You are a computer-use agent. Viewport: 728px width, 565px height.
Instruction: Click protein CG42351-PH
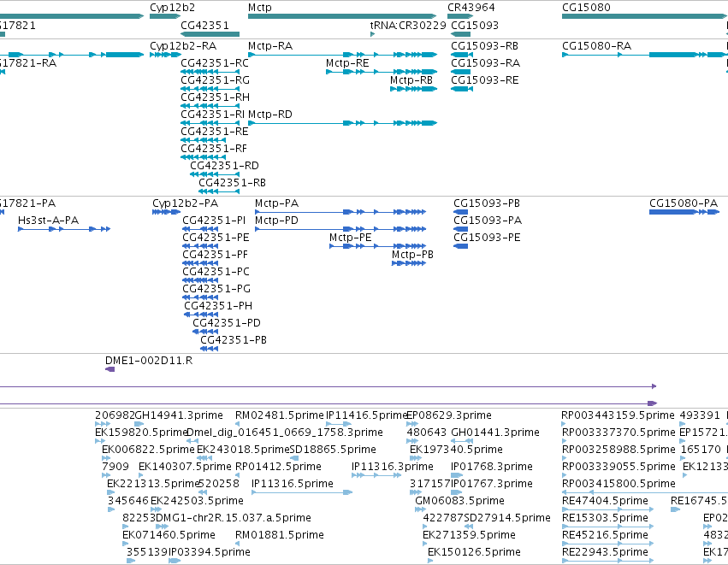pos(218,306)
